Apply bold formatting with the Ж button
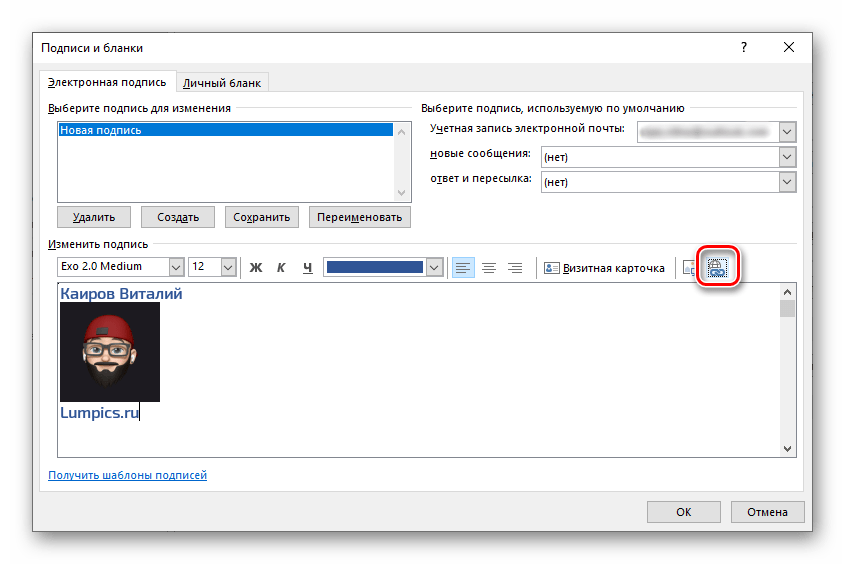Viewport: 845px width, 564px height. coord(256,268)
